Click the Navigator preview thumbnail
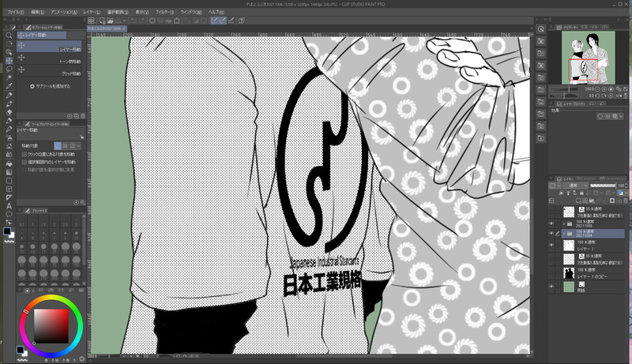This screenshot has height=364, width=632. 588,57
